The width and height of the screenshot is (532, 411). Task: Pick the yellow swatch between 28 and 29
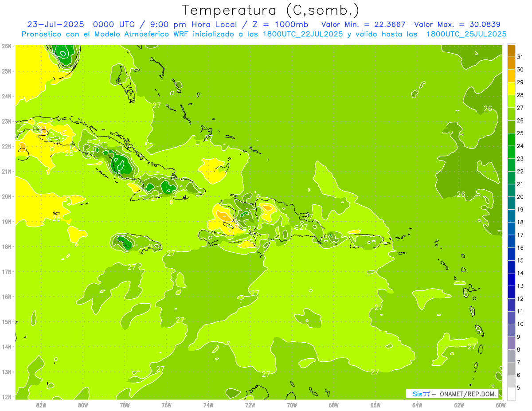click(511, 89)
